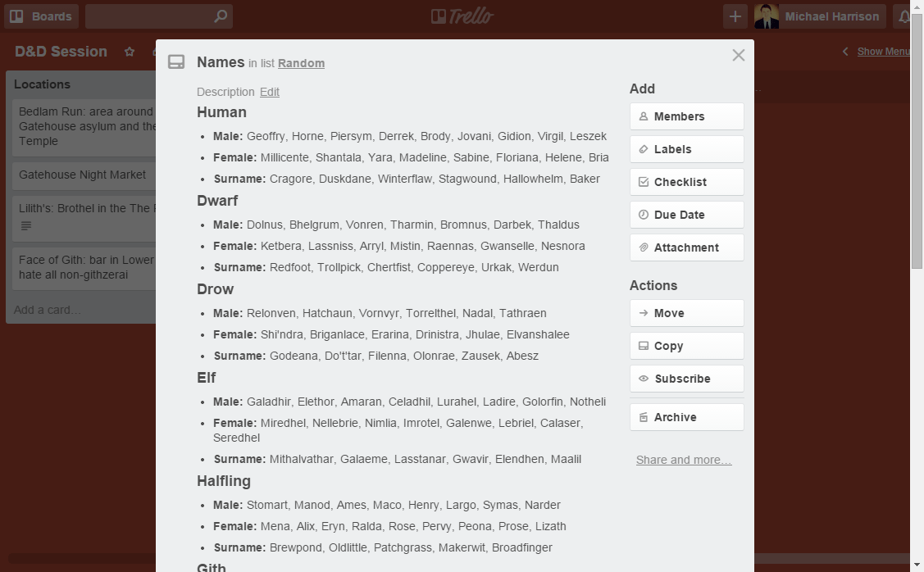Open the Boards menu in the top bar
This screenshot has height=572, width=924.
tap(41, 16)
